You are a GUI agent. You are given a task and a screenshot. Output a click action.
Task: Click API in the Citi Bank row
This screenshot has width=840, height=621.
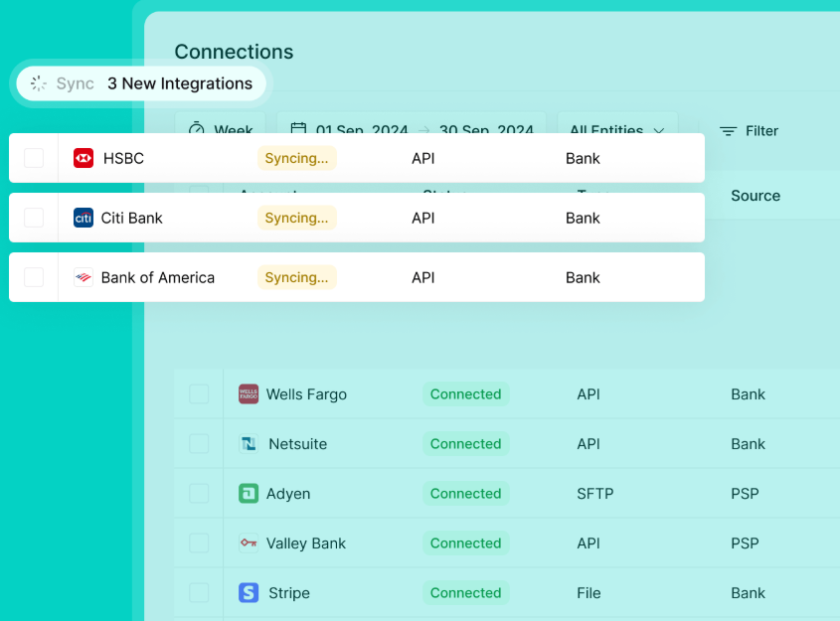point(423,218)
